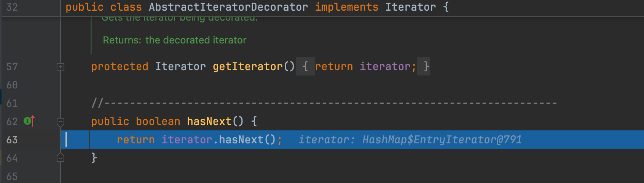Viewport: 644px width, 183px height.
Task: Click the 'Returns: the decorated iterator' doc text
Action: 174,40
